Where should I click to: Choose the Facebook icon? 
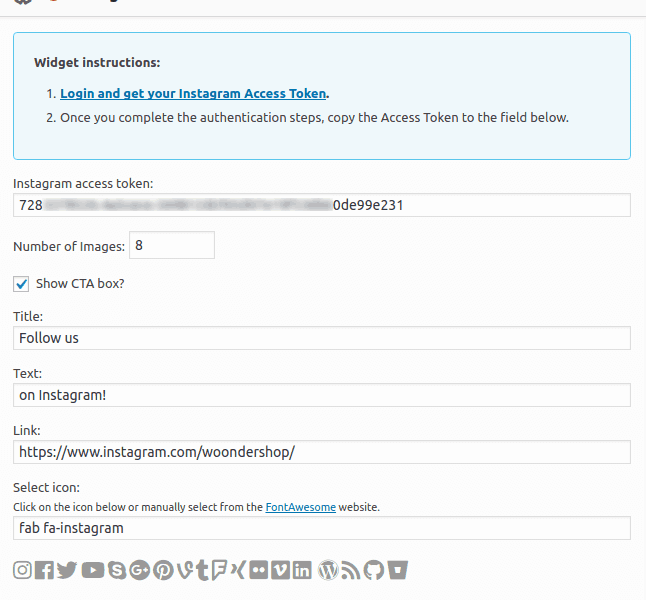[x=44, y=570]
